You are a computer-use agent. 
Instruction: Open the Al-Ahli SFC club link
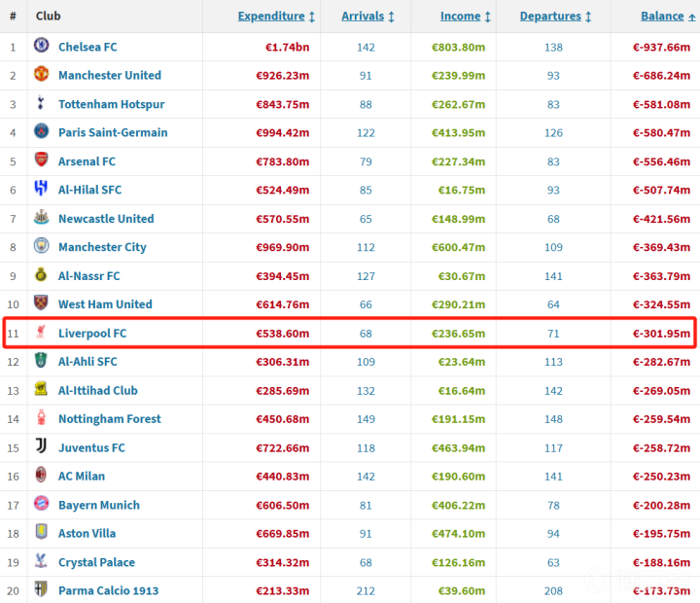click(x=87, y=362)
